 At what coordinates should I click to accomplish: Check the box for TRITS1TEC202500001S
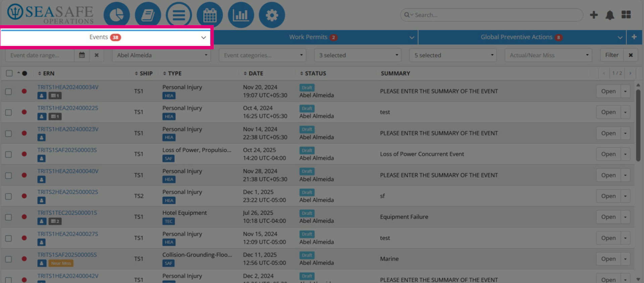[x=8, y=217]
